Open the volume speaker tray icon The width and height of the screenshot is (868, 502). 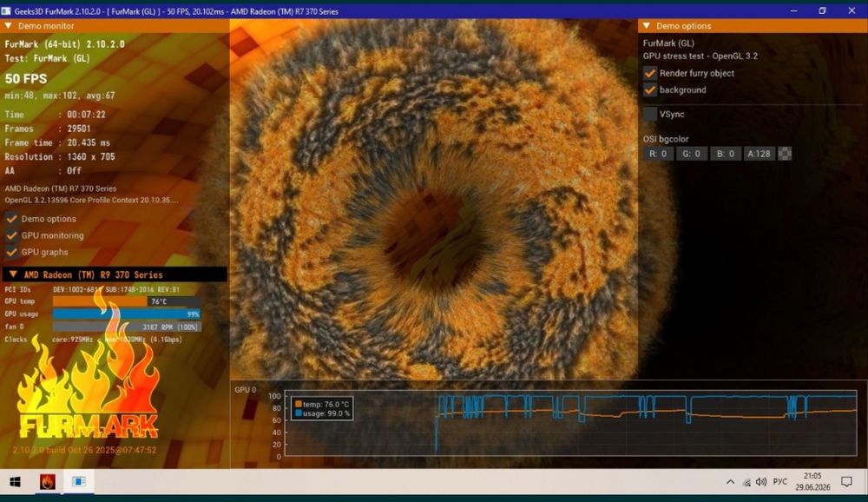pos(761,482)
